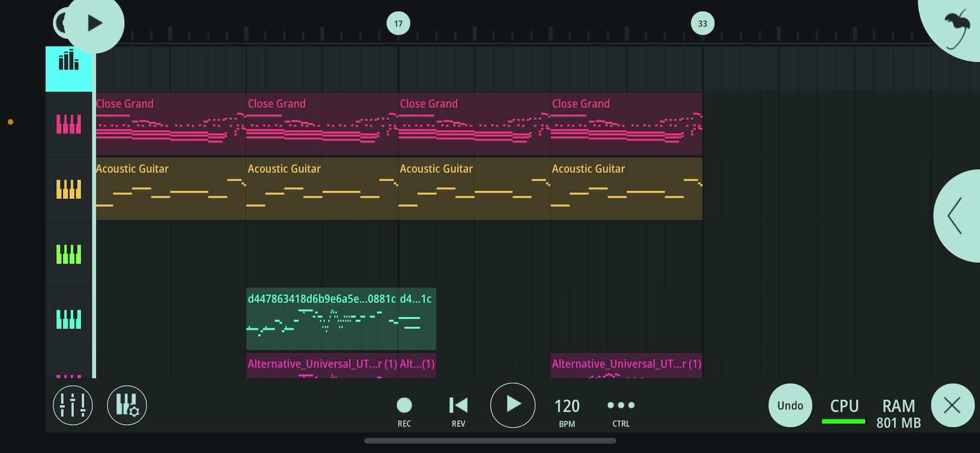Select the Alternative_Universal_UT...r (1) clip below the d447863418 clip
The width and height of the screenshot is (980, 453).
click(322, 366)
